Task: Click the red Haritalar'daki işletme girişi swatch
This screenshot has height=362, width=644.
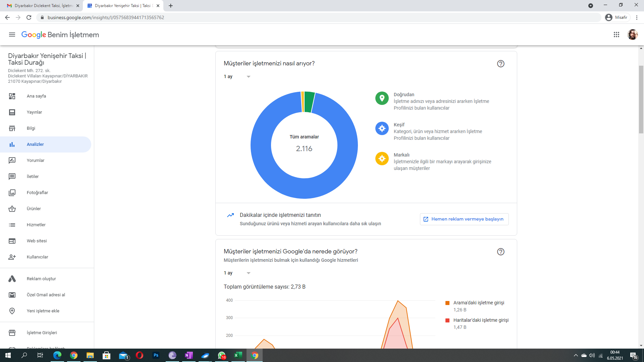Action: coord(447,320)
